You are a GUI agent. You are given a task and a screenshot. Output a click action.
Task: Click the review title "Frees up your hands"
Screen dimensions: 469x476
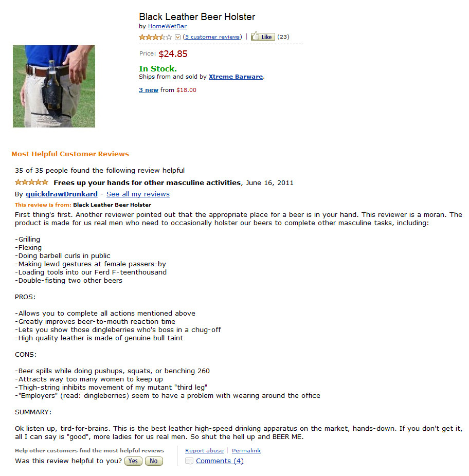coord(147,182)
